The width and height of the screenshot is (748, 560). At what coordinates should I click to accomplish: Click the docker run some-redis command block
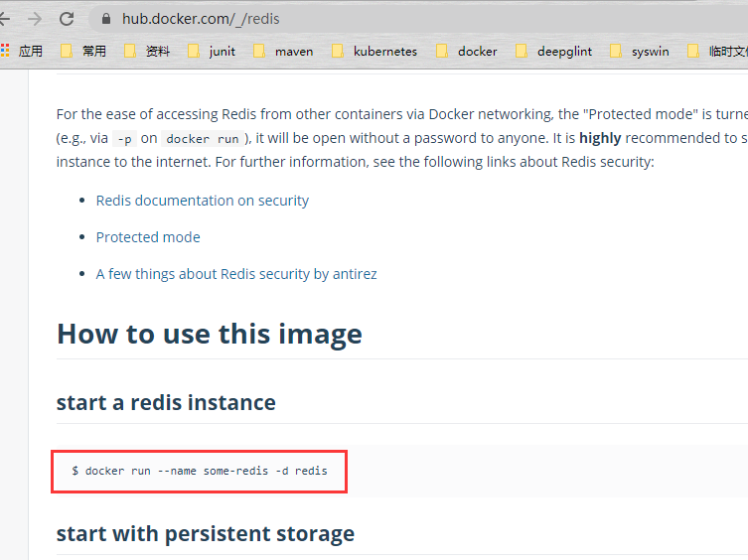(x=200, y=470)
